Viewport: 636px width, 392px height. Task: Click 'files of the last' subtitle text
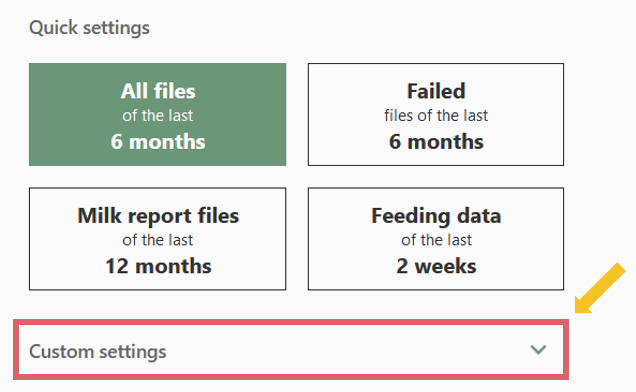[x=436, y=116]
